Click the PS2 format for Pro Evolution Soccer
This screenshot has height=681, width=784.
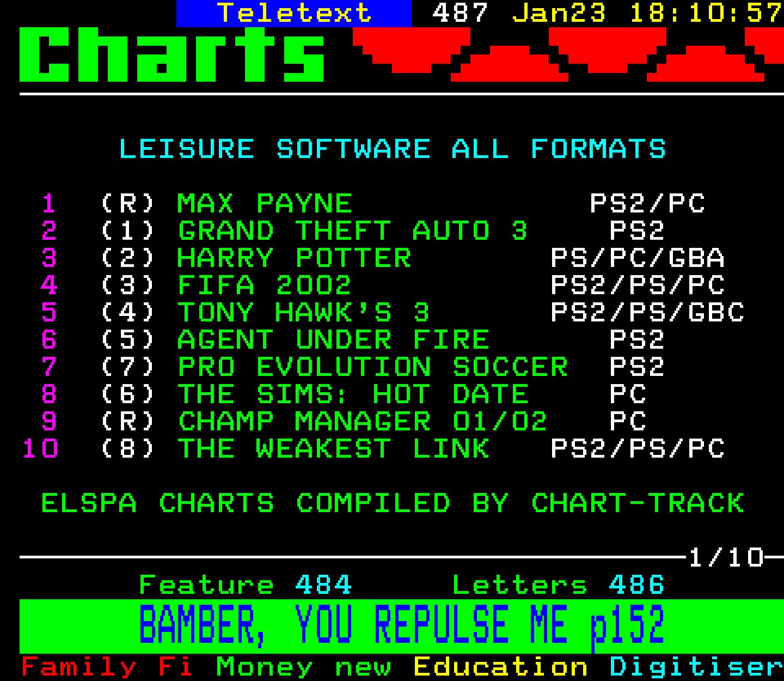(637, 367)
